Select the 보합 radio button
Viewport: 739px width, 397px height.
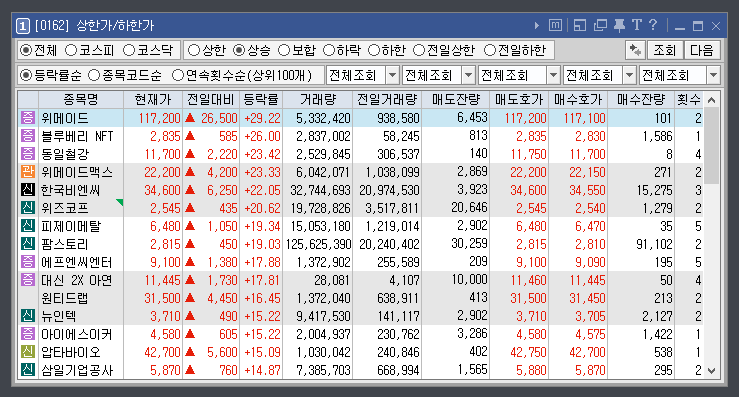[284, 50]
